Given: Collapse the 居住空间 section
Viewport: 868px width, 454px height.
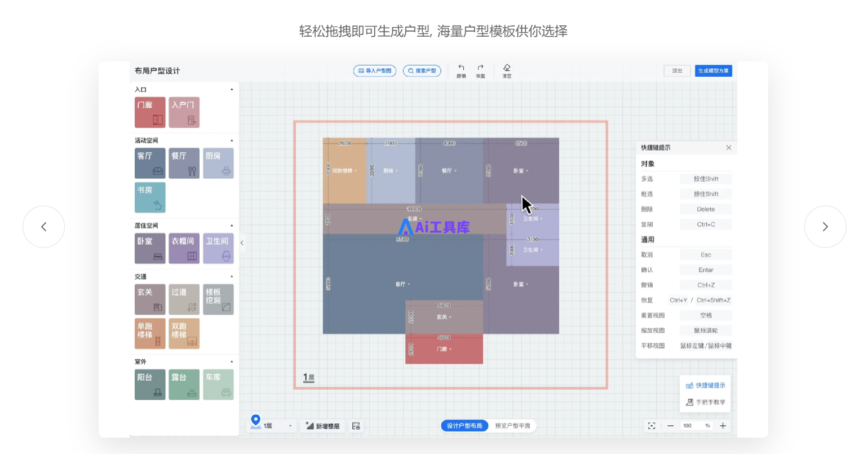Looking at the screenshot, I should click(x=232, y=226).
